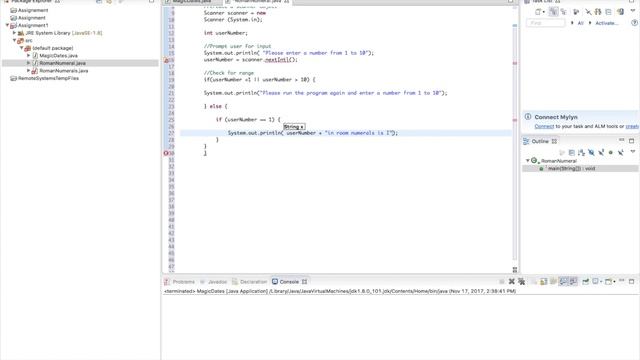The image size is (640, 360).
Task: Click Pin Console icon
Action: [x=586, y=282]
